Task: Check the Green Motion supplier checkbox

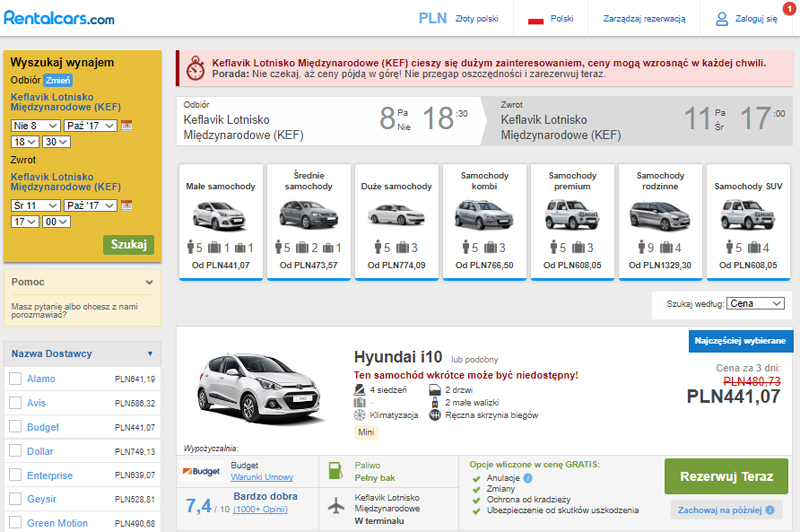Action: pos(16,522)
